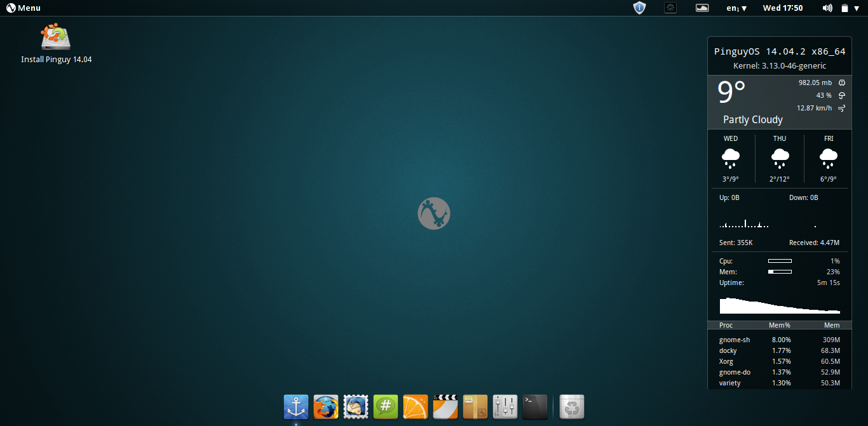The image size is (868, 426).
Task: Click the 2°/12° temperature range
Action: click(x=780, y=179)
